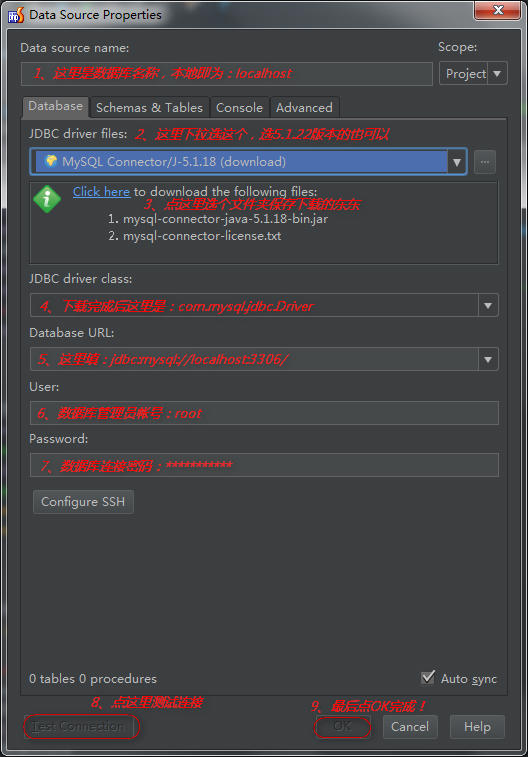Click the MySQL driver icon in dropdown
Screen dimensions: 528x757
[x=50, y=161]
